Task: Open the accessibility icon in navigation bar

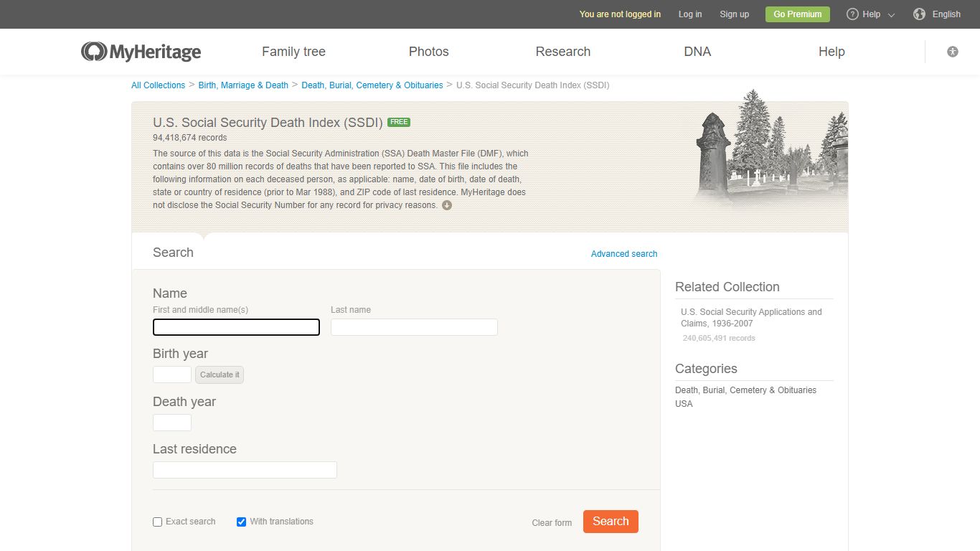Action: click(953, 52)
